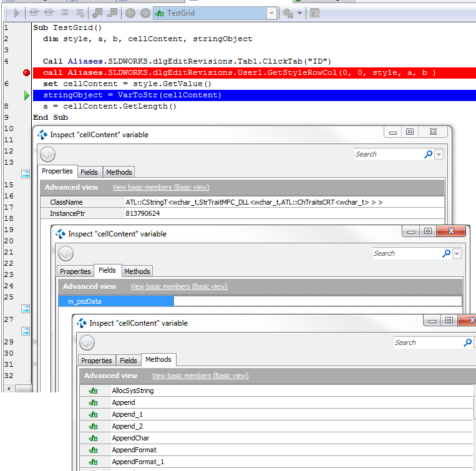Click the AllocSysString method icon

(x=94, y=391)
